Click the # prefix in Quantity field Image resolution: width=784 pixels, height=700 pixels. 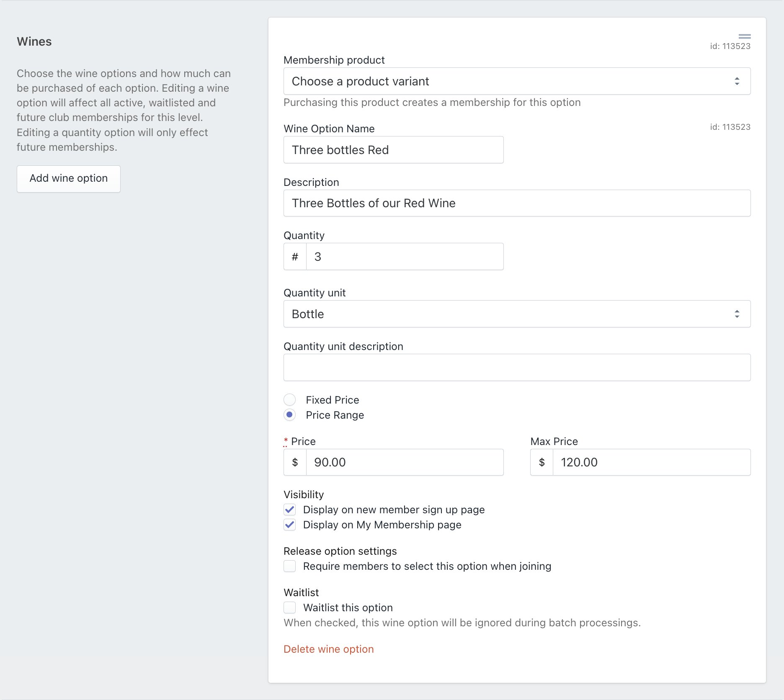tap(295, 257)
